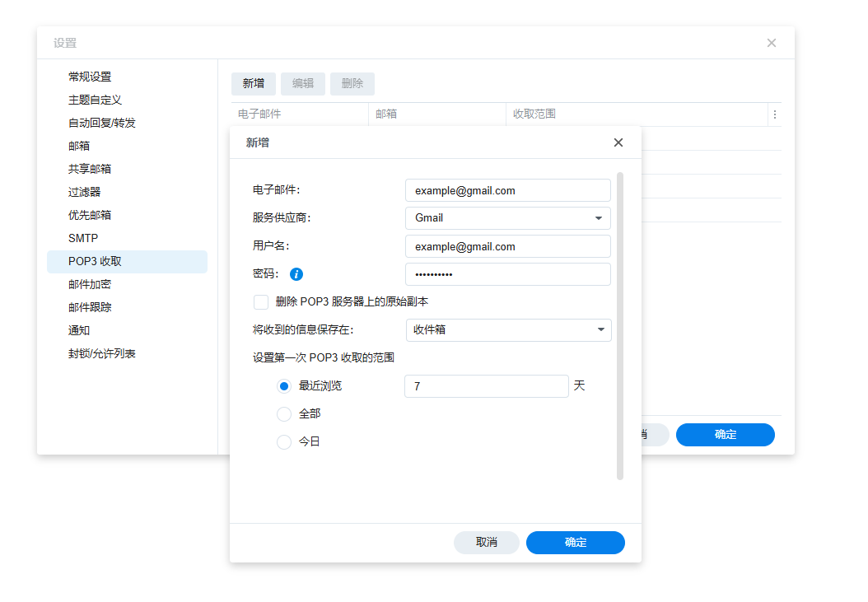Close the 设置 window with X
868x602 pixels.
coord(771,43)
